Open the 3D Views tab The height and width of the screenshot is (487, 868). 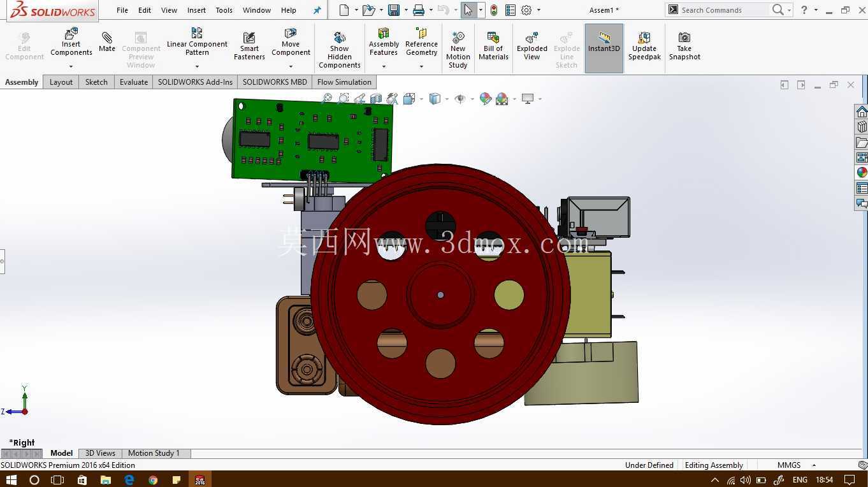tap(100, 453)
